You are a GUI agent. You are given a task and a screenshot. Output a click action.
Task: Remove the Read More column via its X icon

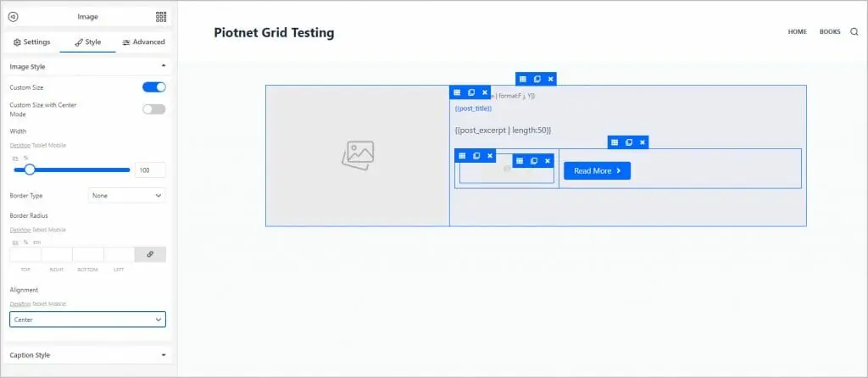(643, 142)
